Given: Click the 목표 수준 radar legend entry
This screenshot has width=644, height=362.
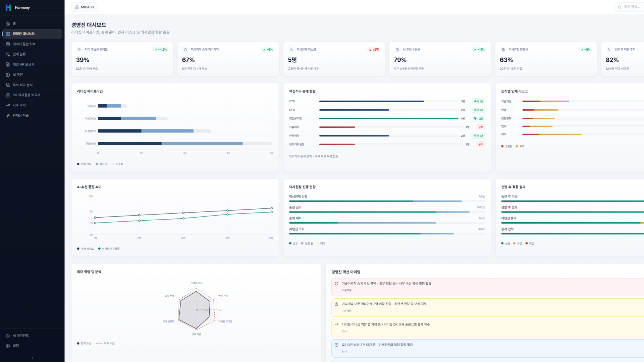Looking at the screenshot, I should (x=105, y=343).
